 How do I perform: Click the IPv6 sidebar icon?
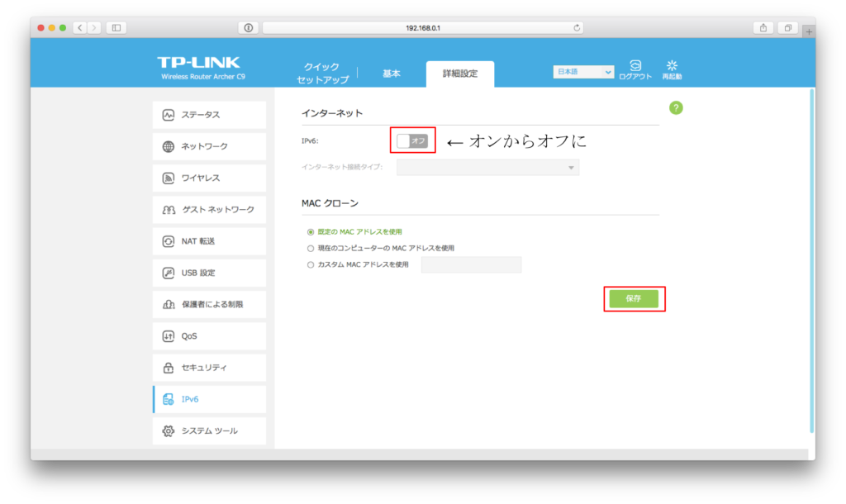click(169, 399)
